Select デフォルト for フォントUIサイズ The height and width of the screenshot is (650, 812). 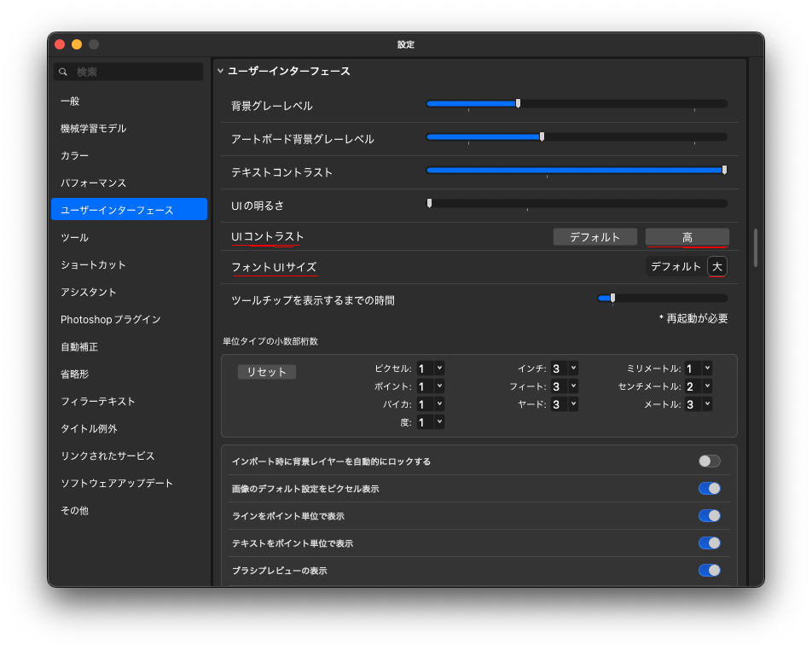[x=676, y=267]
